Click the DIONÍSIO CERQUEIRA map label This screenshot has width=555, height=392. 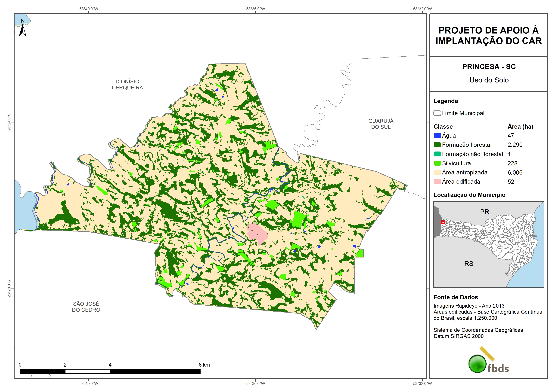tap(127, 85)
